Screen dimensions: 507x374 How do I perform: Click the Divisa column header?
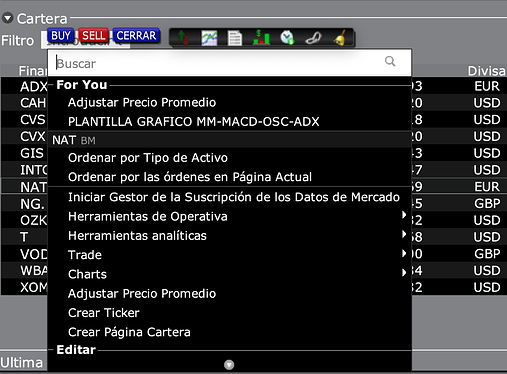tap(486, 71)
